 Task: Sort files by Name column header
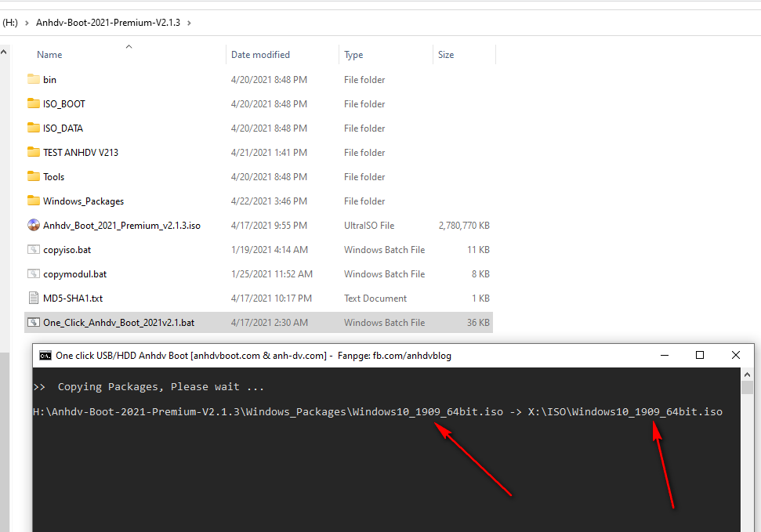click(49, 54)
